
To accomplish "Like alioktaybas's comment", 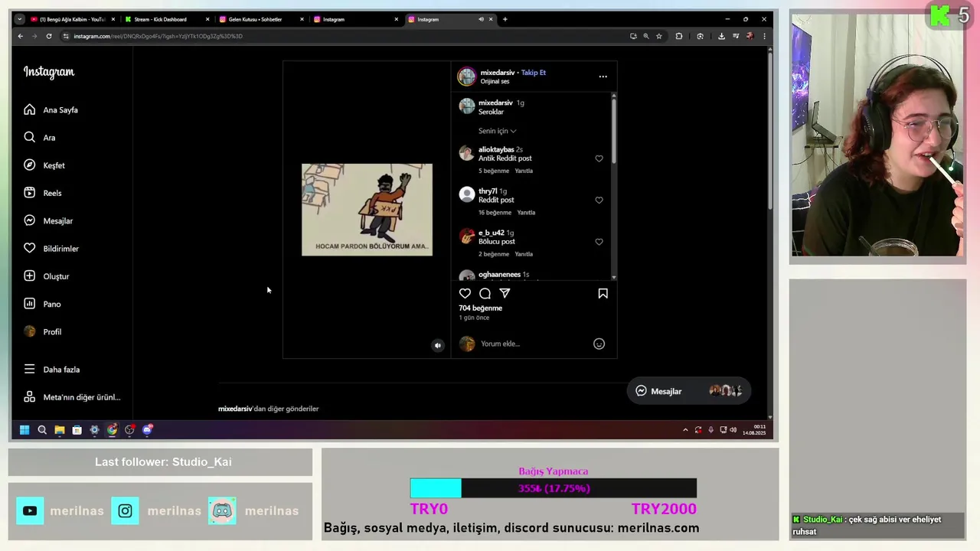I will click(599, 158).
